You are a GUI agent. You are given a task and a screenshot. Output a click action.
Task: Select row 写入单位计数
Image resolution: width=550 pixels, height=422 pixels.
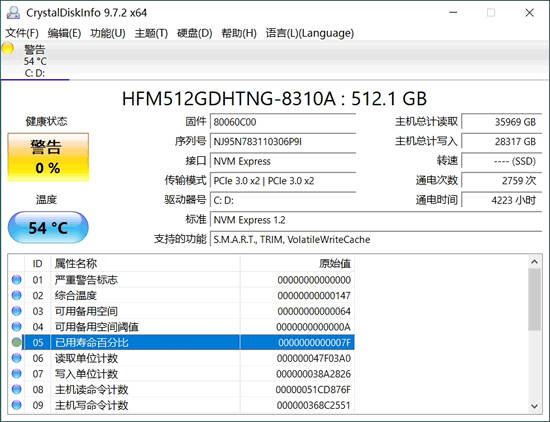click(182, 374)
